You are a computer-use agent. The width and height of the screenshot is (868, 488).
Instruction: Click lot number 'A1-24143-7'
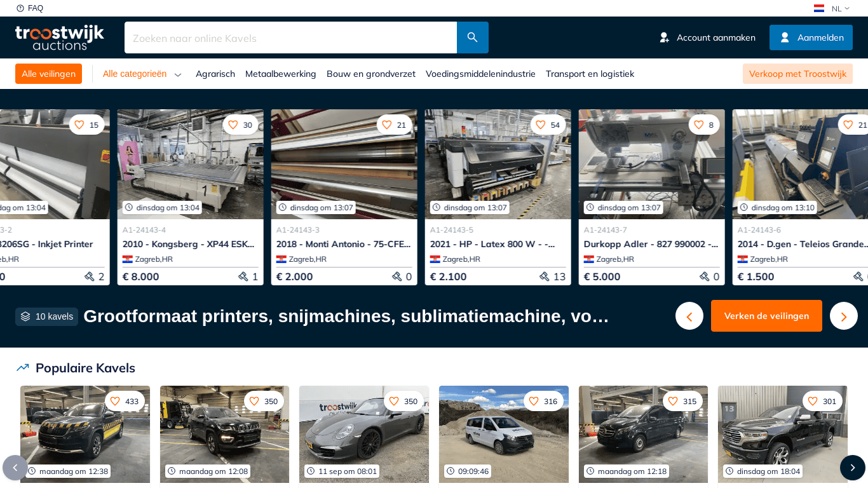pyautogui.click(x=606, y=230)
